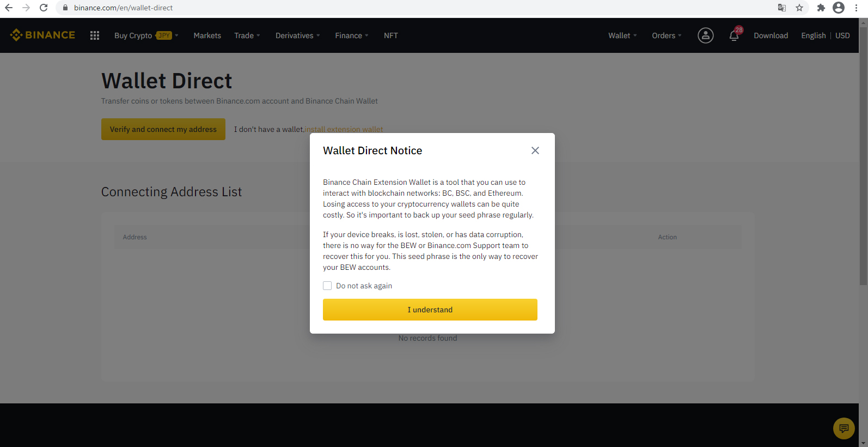Click the Binance logo
868x447 pixels.
tap(42, 35)
